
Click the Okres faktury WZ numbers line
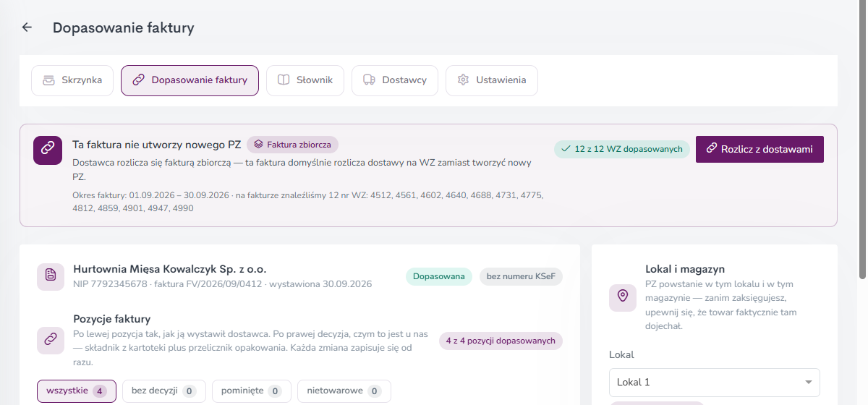point(308,202)
